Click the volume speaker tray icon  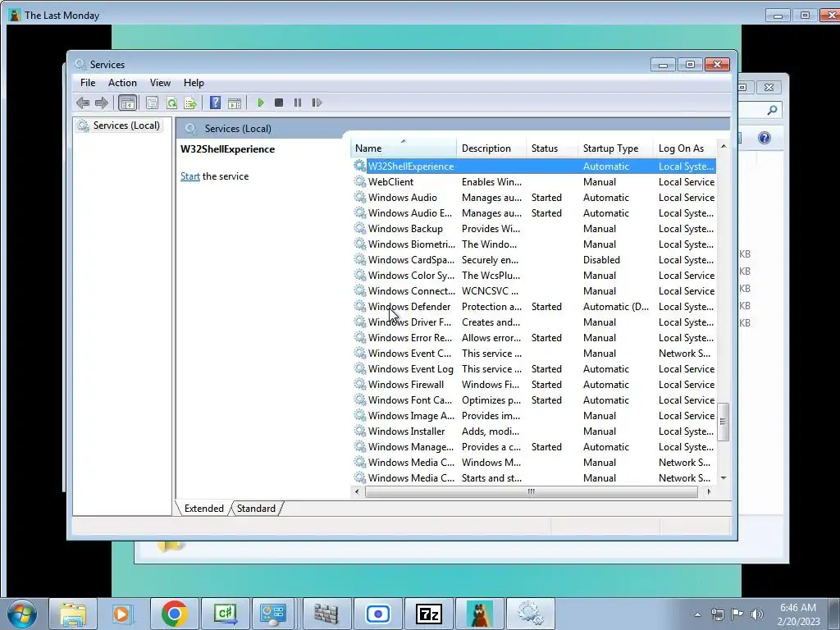[x=757, y=614]
